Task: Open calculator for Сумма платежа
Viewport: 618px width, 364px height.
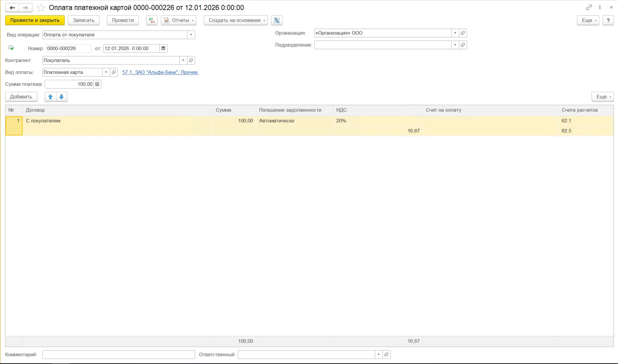Action: [x=97, y=84]
